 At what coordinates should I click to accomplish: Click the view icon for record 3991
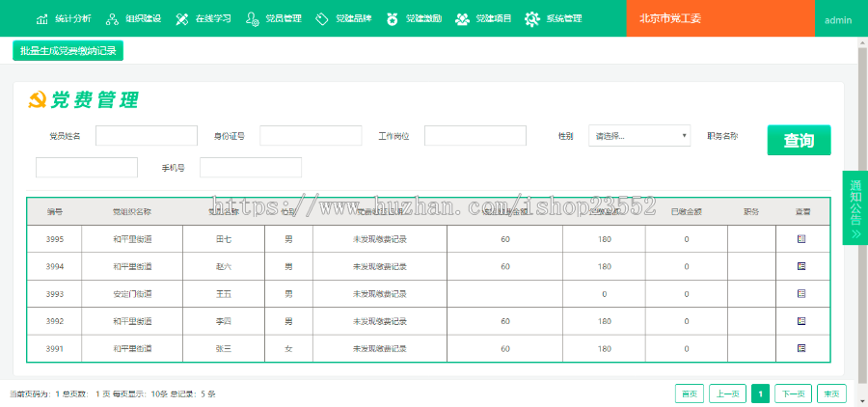tap(801, 347)
